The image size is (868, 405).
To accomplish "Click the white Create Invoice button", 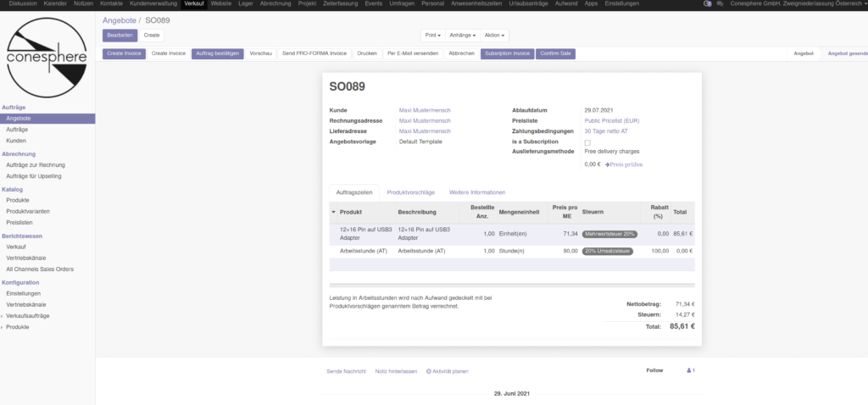I will point(169,53).
